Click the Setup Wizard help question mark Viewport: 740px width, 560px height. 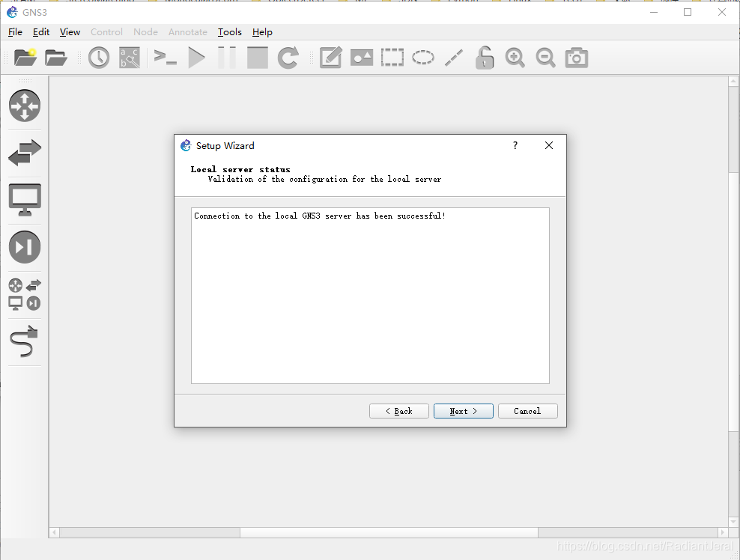(515, 145)
